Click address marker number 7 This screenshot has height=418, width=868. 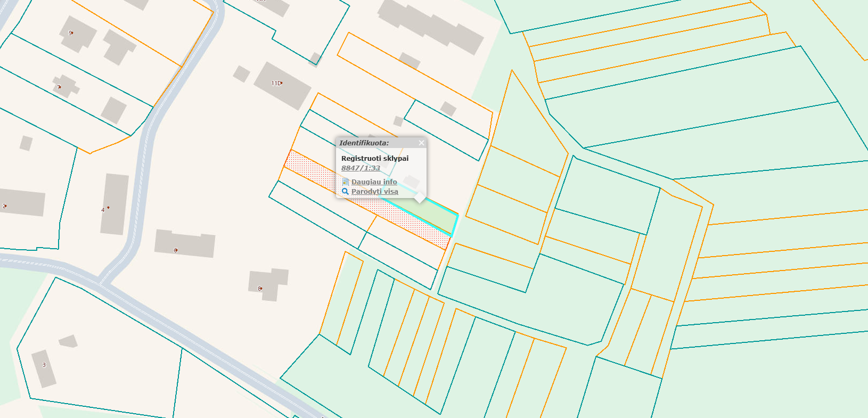(x=59, y=87)
